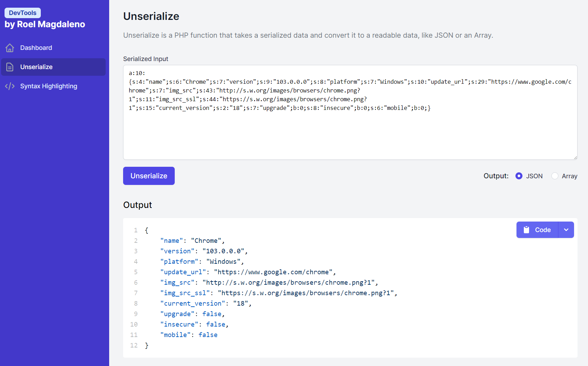
Task: Click the Output heading
Action: (x=137, y=205)
